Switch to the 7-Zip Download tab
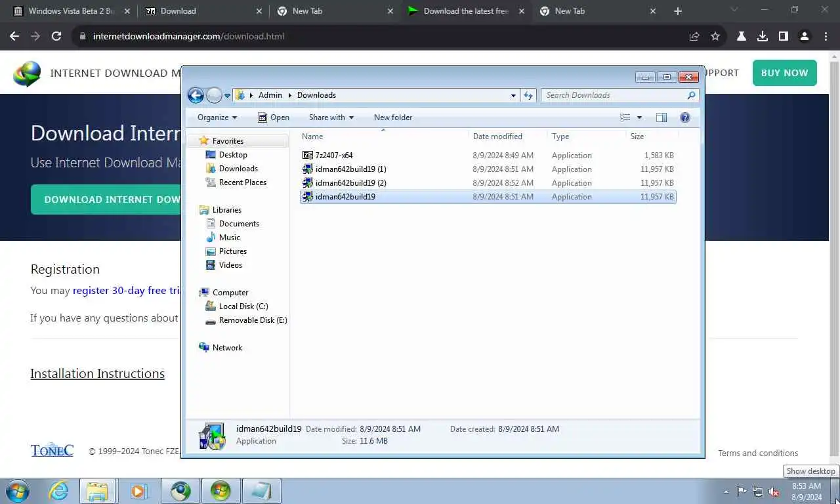Image resolution: width=840 pixels, height=504 pixels. (203, 11)
